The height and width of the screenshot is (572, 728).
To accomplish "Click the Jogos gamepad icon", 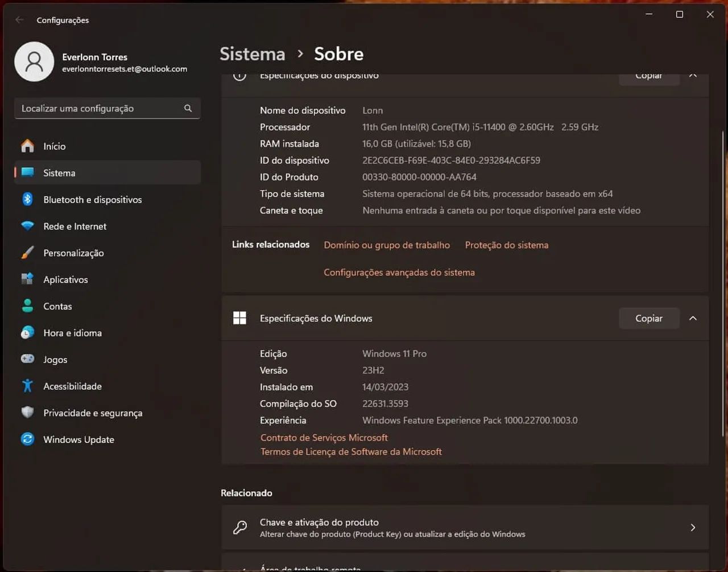I will tap(27, 359).
